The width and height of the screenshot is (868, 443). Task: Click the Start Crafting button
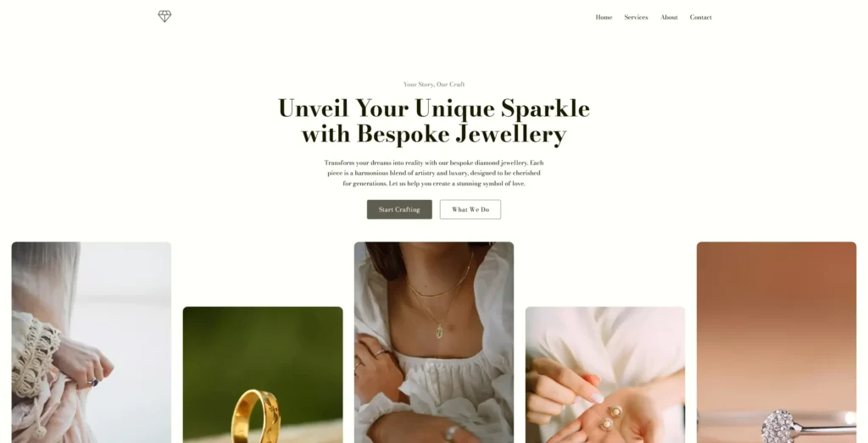point(399,209)
